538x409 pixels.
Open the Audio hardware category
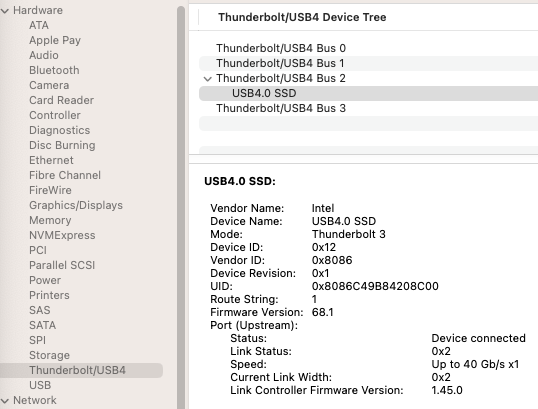(x=44, y=55)
